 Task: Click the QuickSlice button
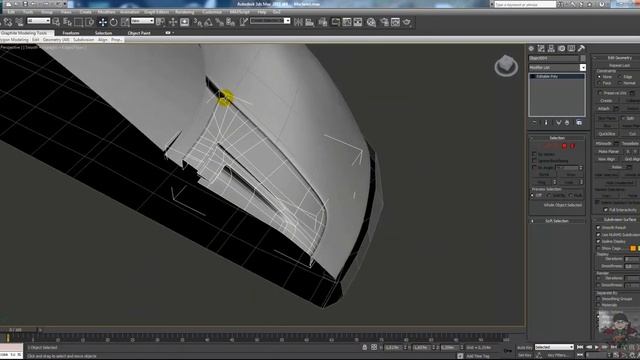(x=607, y=134)
